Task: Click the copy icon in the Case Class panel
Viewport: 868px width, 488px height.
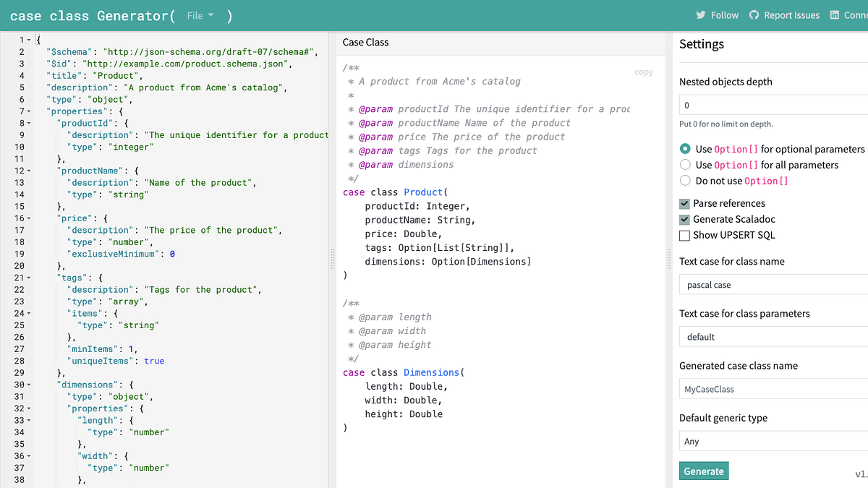Action: tap(643, 72)
